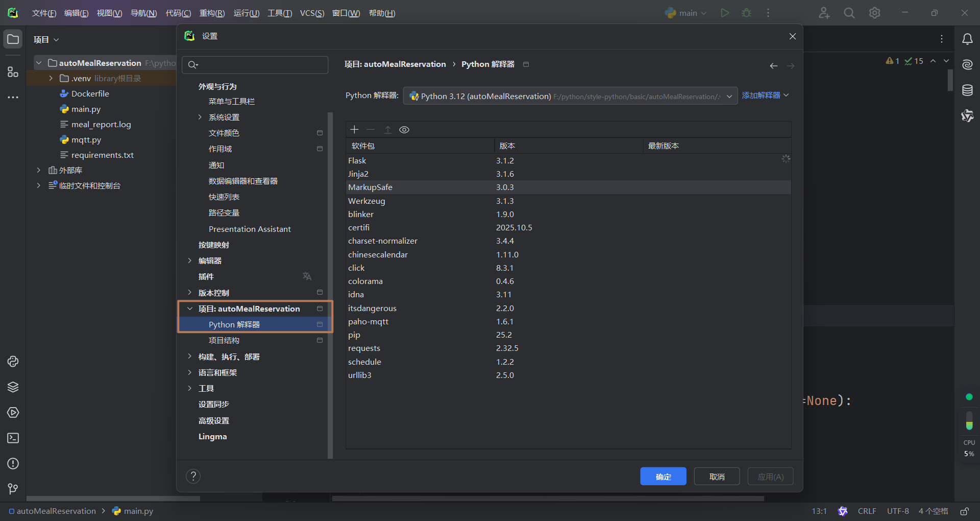Click the install package plus icon

pyautogui.click(x=354, y=130)
